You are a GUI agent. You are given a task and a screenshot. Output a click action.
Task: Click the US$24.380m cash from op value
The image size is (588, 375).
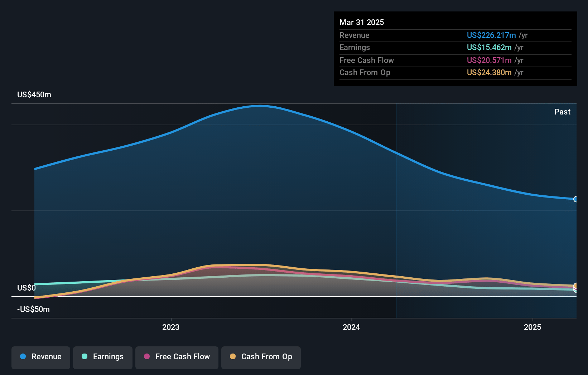[489, 72]
